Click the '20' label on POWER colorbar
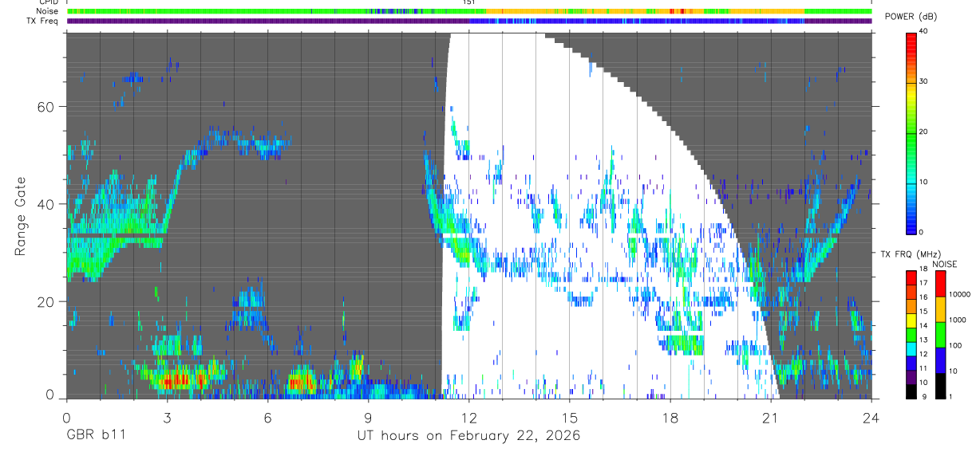980x452 pixels. 923,132
